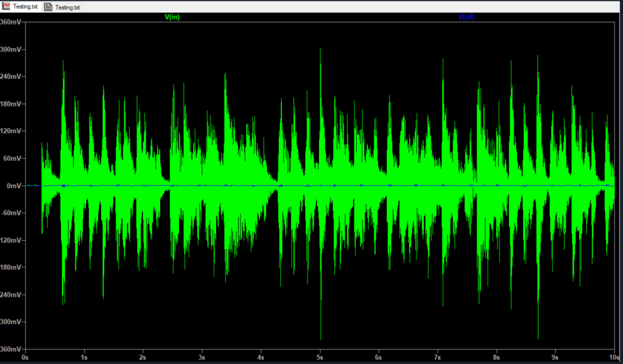The width and height of the screenshot is (623, 364).
Task: Click the 3s tick on time axis
Action: click(202, 358)
